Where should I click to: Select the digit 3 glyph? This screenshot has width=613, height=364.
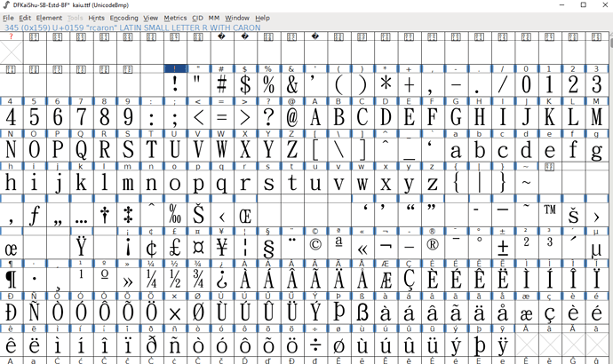(597, 84)
